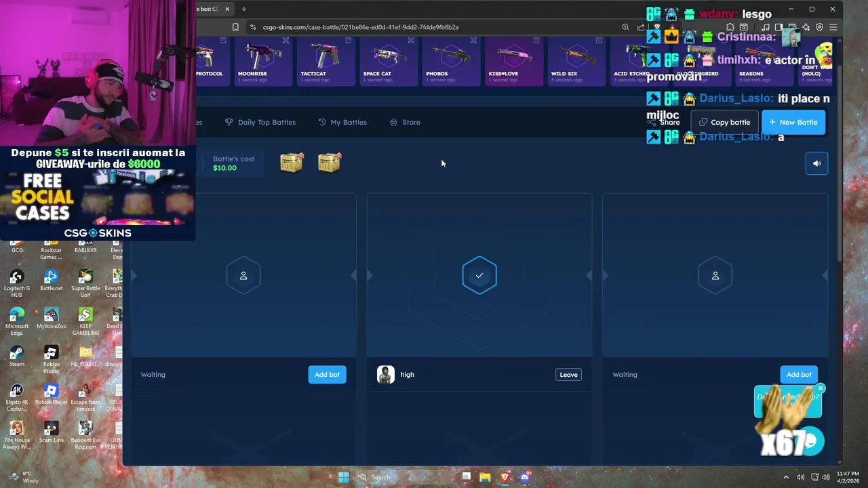Open the Daily Top Battles tab
868x488 pixels.
tap(261, 122)
